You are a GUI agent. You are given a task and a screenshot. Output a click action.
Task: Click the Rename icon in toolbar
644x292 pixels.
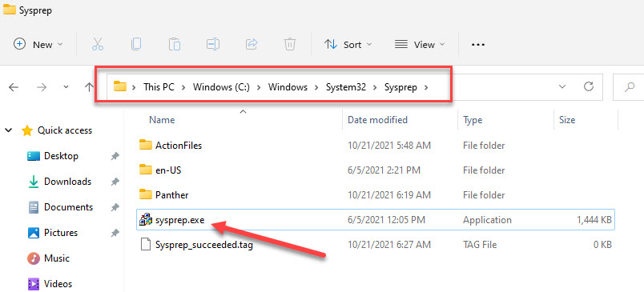[213, 44]
